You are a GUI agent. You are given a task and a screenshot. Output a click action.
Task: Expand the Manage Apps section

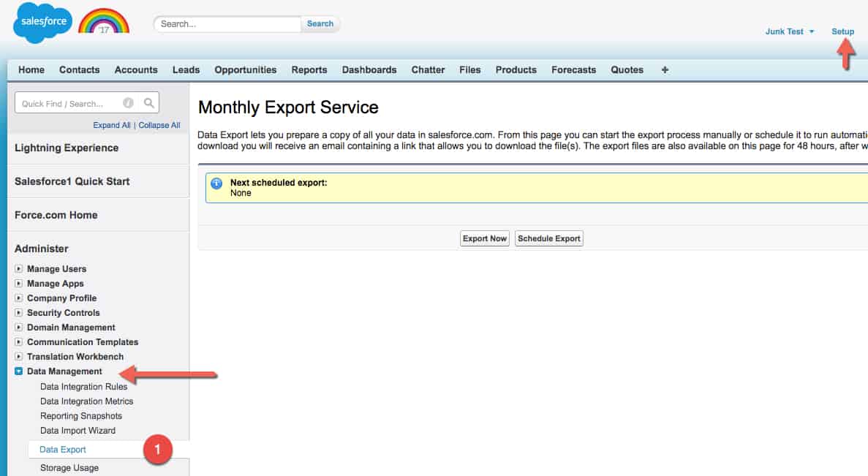(19, 284)
